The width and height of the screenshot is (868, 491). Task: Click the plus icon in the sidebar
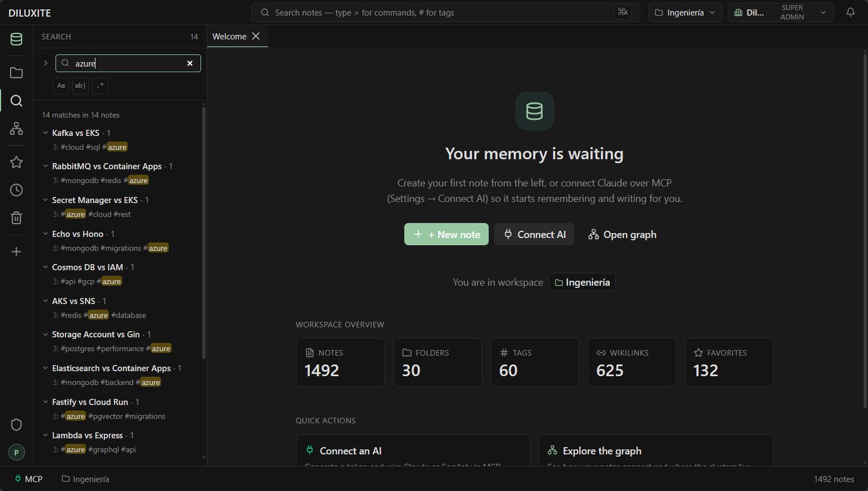click(x=16, y=251)
